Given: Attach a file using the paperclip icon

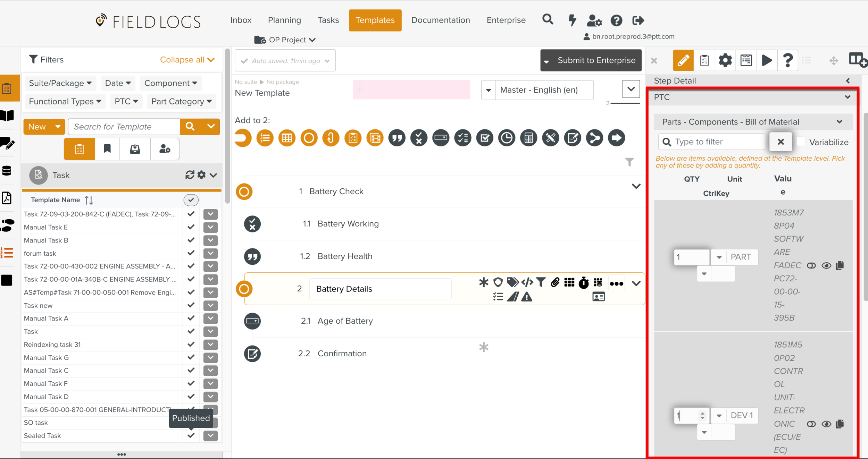Looking at the screenshot, I should point(555,282).
